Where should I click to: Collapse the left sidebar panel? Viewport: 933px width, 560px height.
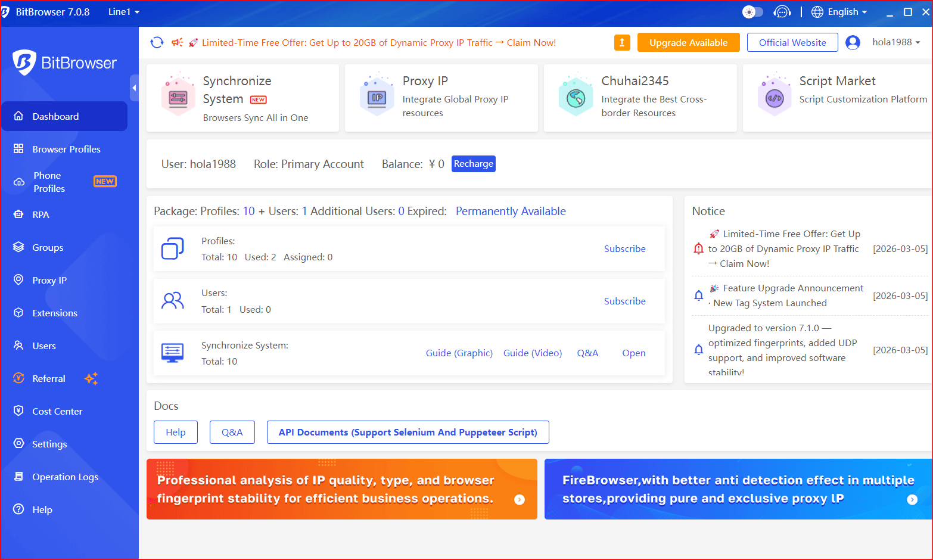point(134,88)
